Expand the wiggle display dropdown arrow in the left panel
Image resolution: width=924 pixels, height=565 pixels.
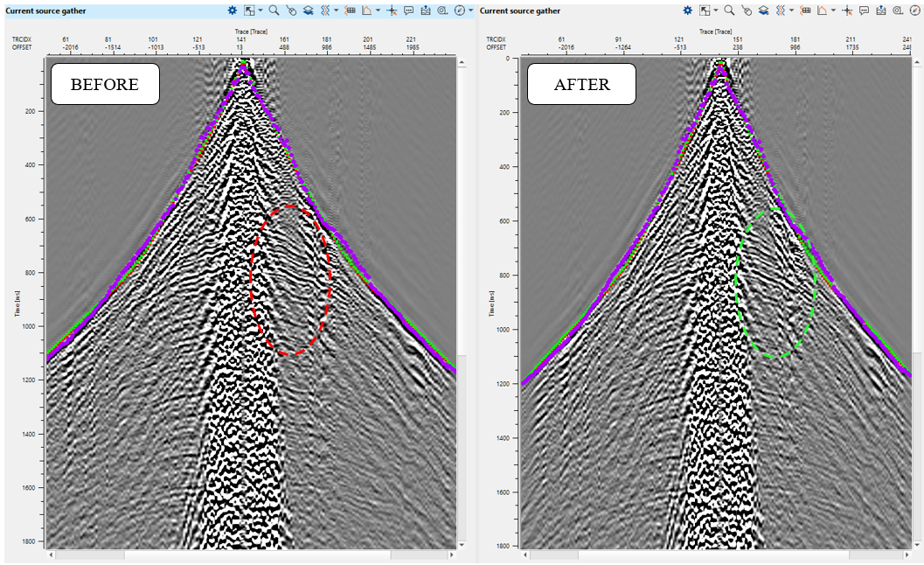[x=336, y=10]
